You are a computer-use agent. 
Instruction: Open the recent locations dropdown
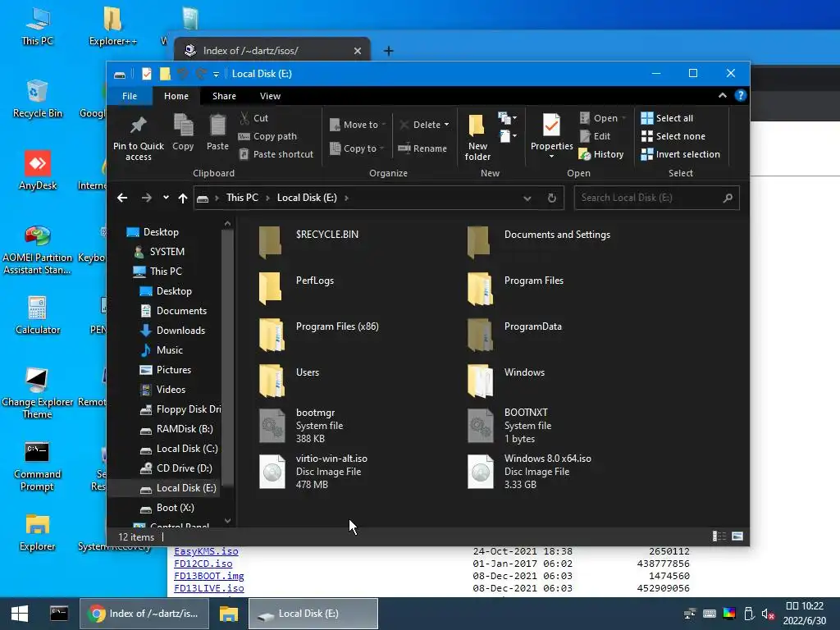click(x=166, y=198)
